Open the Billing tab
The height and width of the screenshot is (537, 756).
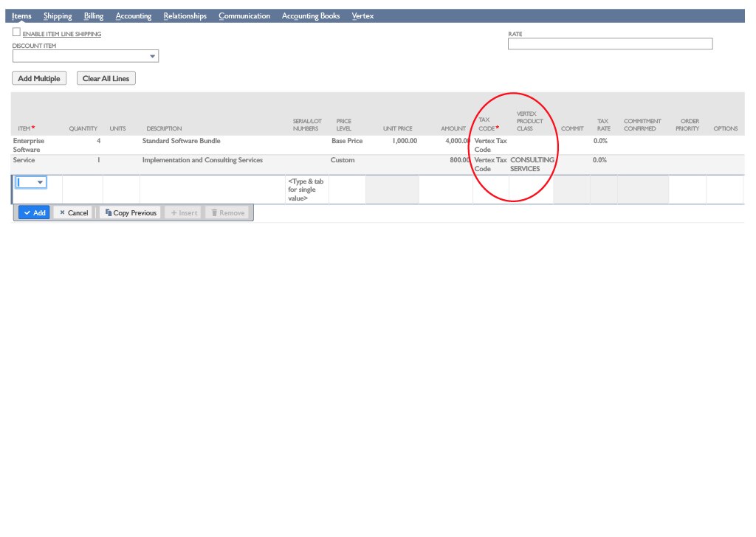click(94, 15)
